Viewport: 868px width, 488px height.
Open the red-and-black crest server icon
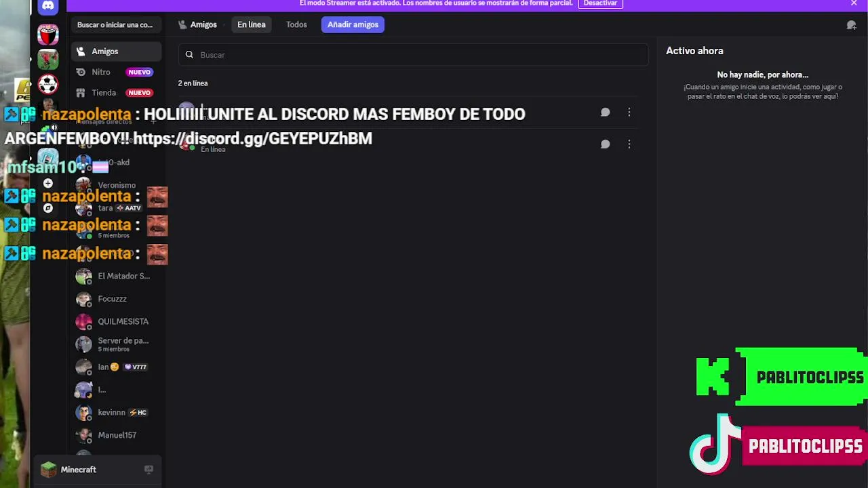pyautogui.click(x=47, y=35)
